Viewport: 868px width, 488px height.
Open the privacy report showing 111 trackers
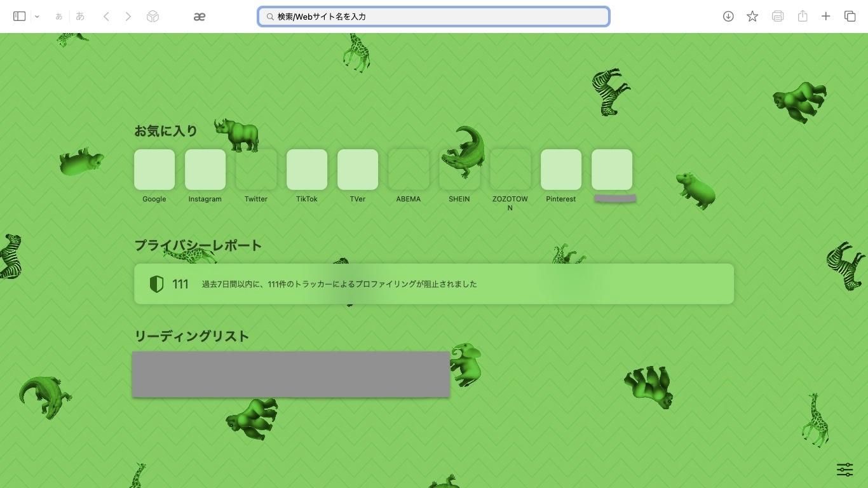click(434, 284)
